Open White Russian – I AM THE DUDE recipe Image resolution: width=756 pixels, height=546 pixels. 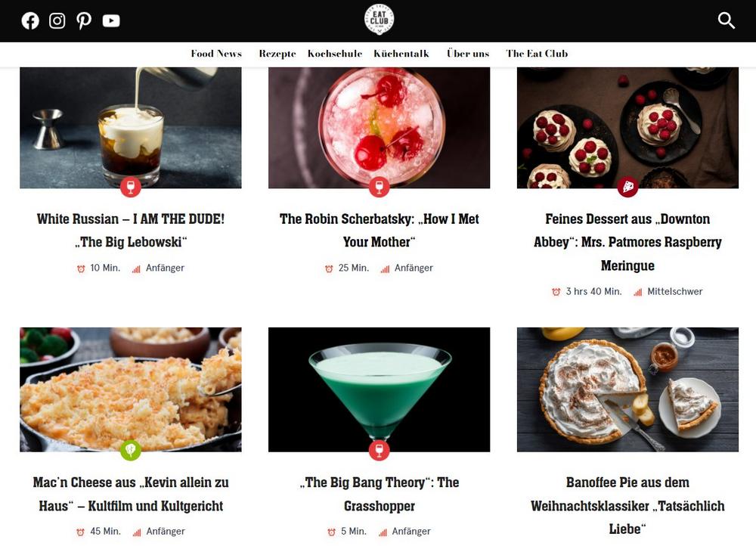tap(131, 230)
